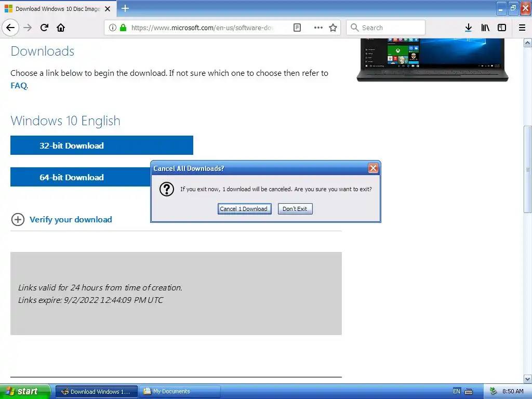Bookmark this page with the star icon

point(333,28)
